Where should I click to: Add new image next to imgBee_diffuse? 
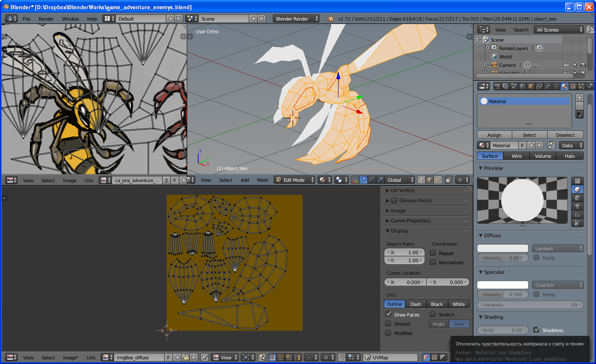pyautogui.click(x=177, y=358)
